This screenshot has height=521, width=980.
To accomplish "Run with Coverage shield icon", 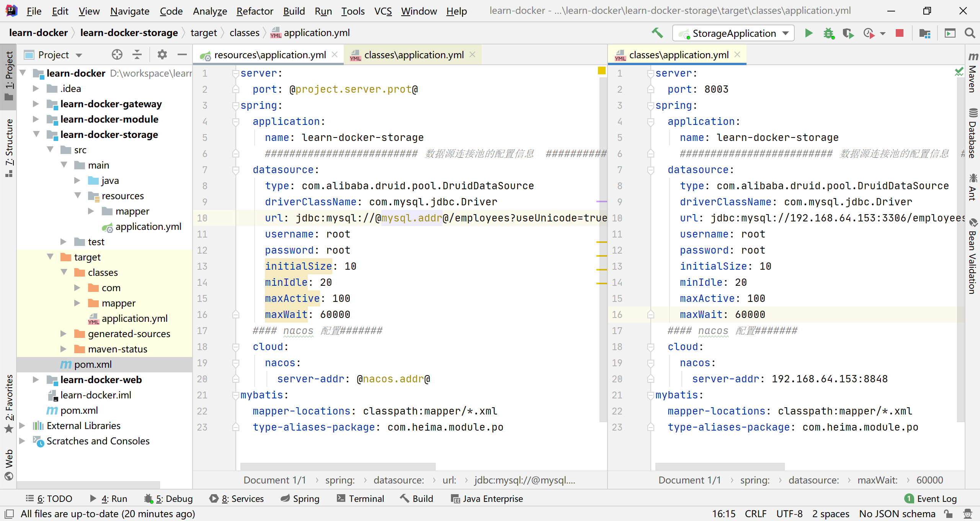I will [848, 33].
